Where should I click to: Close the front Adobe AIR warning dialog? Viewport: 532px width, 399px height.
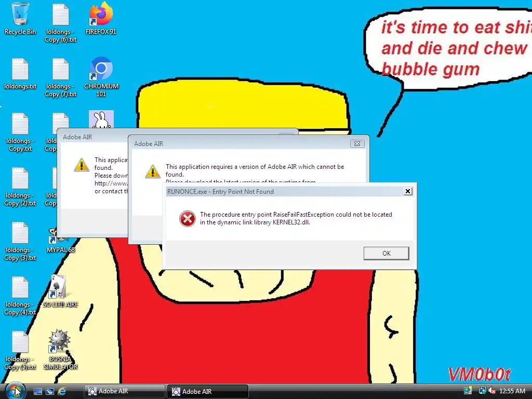pos(357,143)
